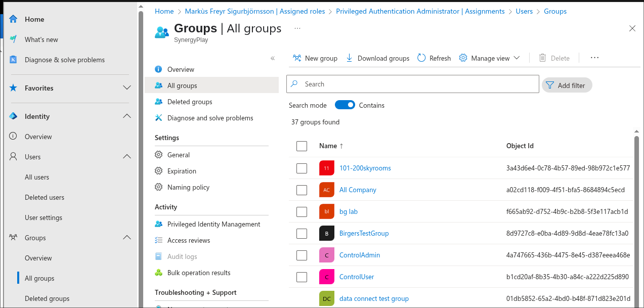The width and height of the screenshot is (644, 308).
Task: Open data connect test group link
Action: [x=374, y=298]
